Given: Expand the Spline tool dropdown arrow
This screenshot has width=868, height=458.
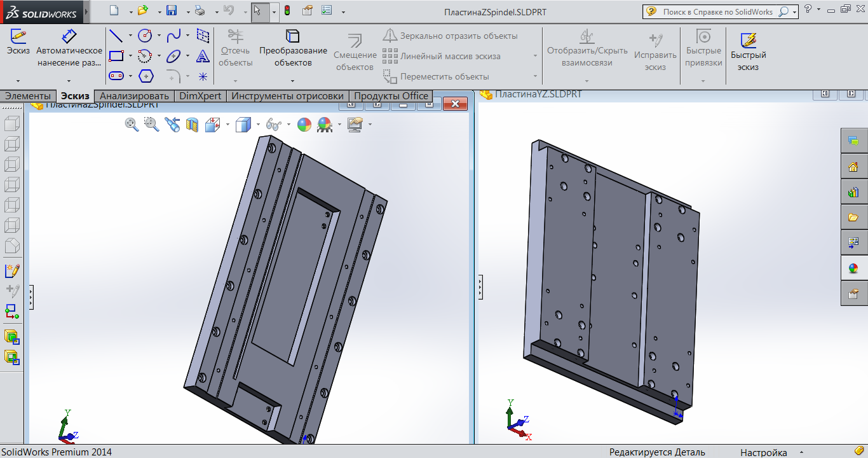Looking at the screenshot, I should pos(187,36).
